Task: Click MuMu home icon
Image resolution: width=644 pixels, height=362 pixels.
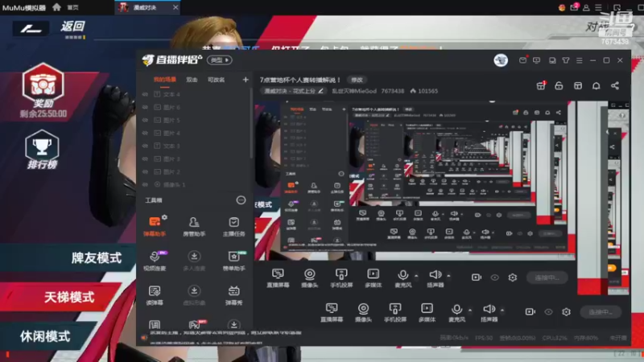Action: (56, 7)
